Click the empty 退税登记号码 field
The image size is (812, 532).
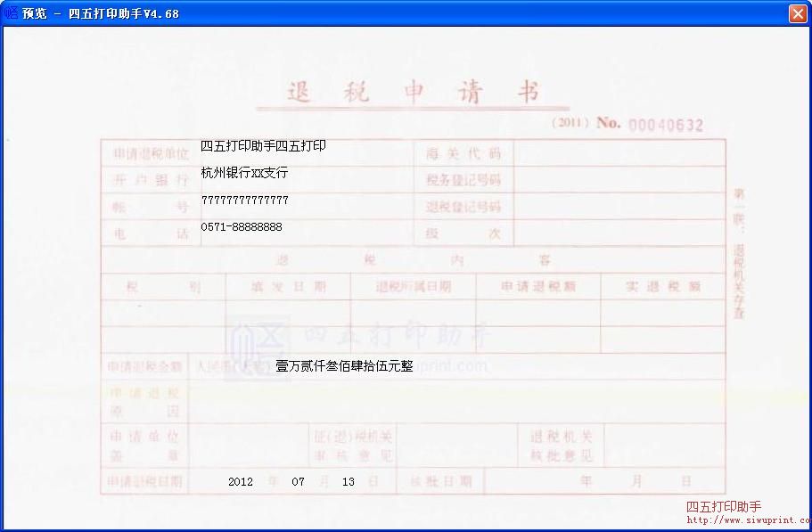619,207
